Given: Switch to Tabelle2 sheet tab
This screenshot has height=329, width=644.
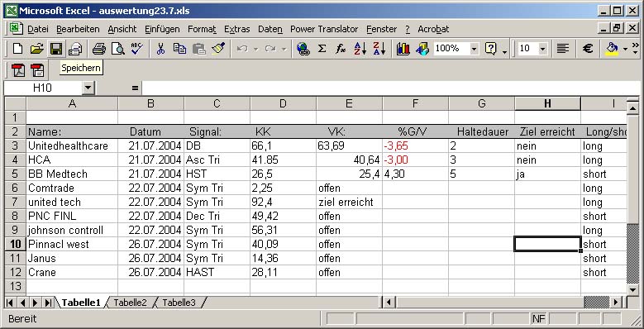Looking at the screenshot, I should pyautogui.click(x=130, y=303).
